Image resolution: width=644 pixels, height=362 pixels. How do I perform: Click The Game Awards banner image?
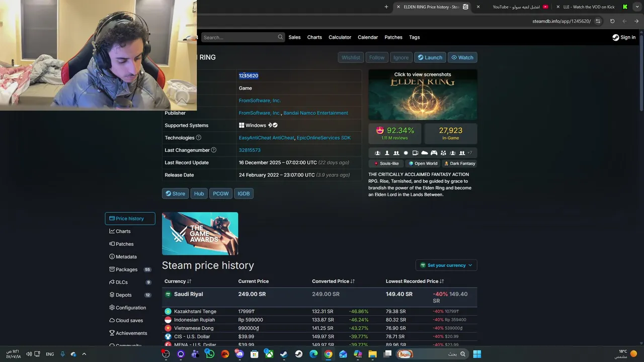pyautogui.click(x=200, y=233)
